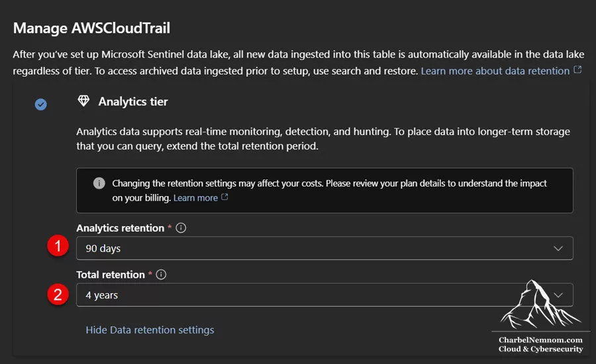Open the Total retention 4 years dropdown

pos(324,295)
